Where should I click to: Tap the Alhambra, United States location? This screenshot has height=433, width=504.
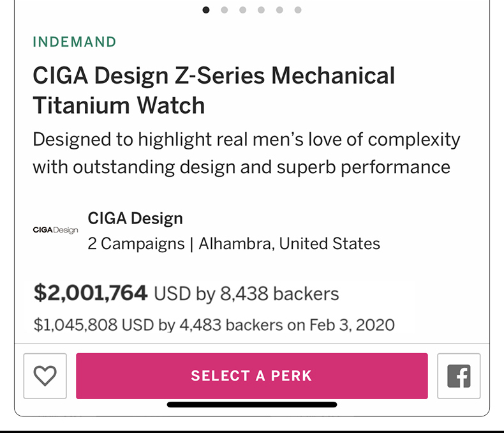[289, 244]
